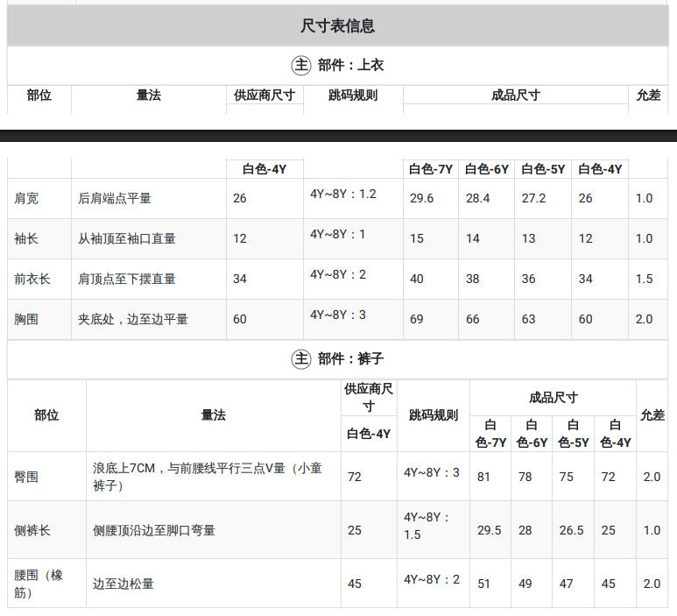Click the 白色-6Y column in the top table
The height and width of the screenshot is (616, 677).
click(x=487, y=169)
